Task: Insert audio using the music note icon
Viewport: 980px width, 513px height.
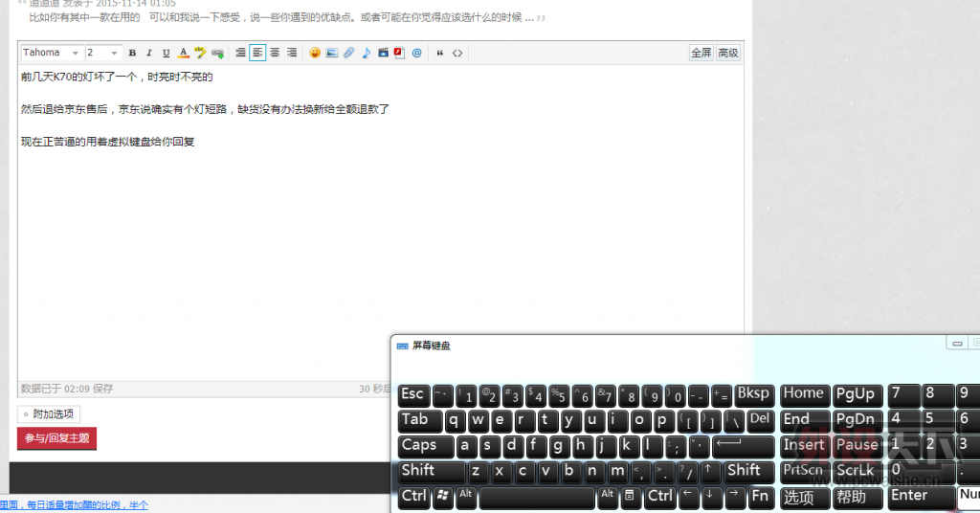Action: pyautogui.click(x=366, y=54)
